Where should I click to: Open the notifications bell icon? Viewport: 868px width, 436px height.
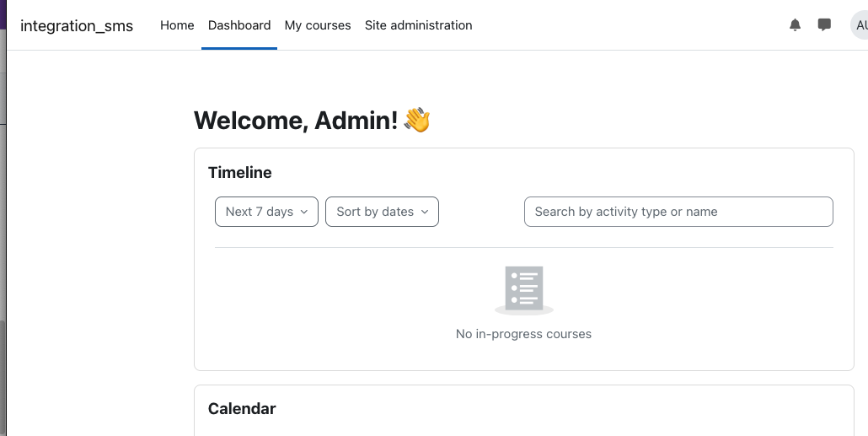795,25
